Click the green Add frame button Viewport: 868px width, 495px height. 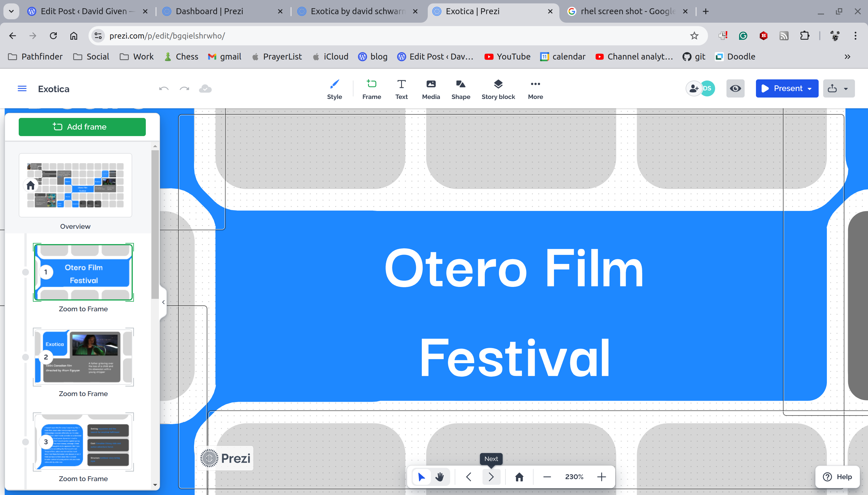pos(82,127)
